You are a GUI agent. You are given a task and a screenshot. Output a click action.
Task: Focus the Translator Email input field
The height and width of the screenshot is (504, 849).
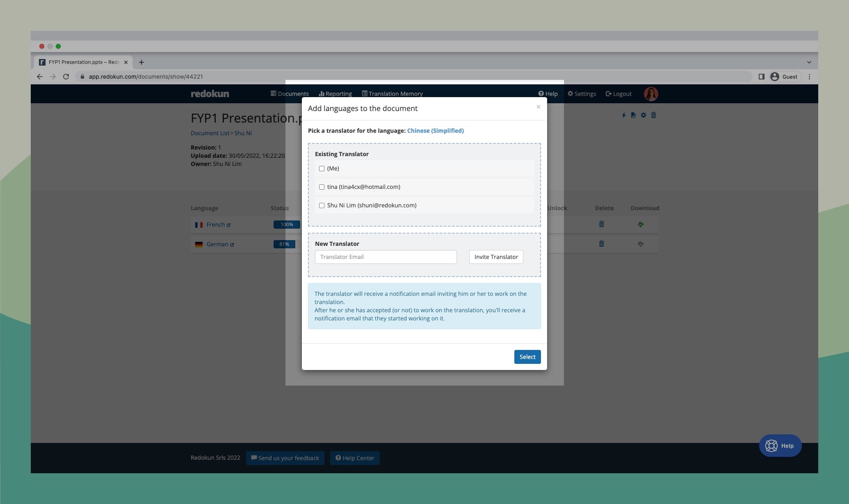pos(386,257)
